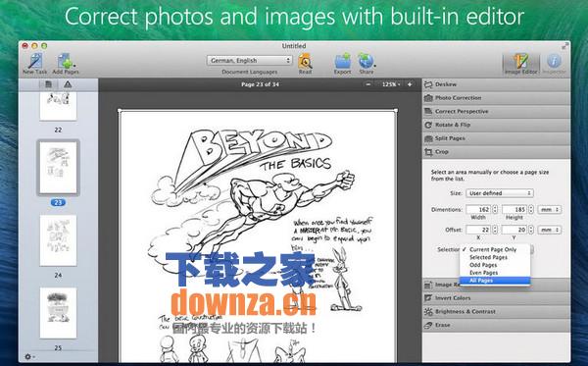Switch to the warnings triangle tab

click(x=68, y=84)
